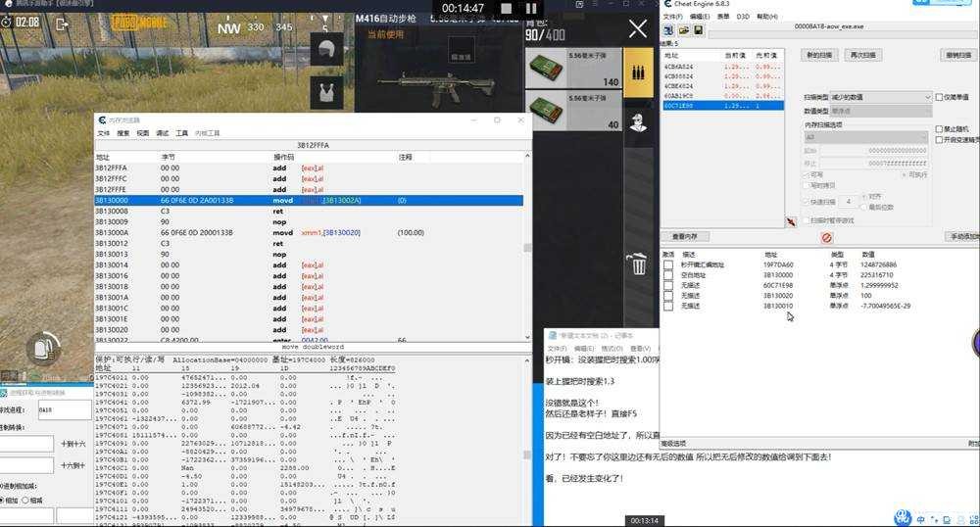Click the trash bin discard icon
The image size is (980, 527).
(638, 263)
